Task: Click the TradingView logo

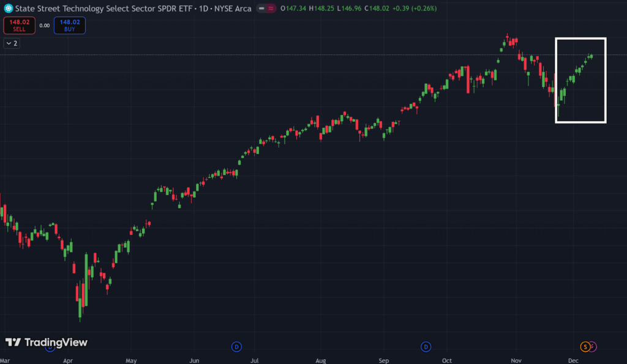Action: 47,343
